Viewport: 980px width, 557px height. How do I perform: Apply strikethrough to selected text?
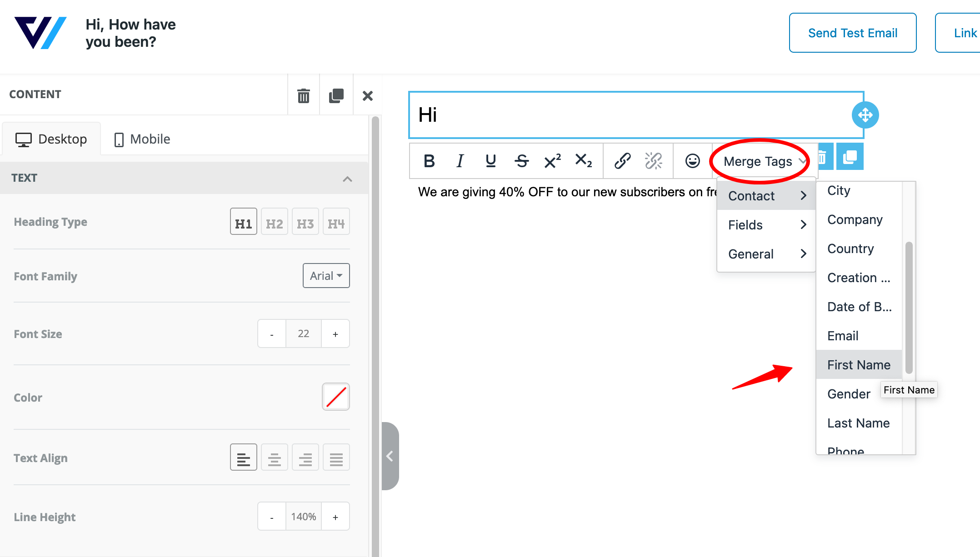521,161
